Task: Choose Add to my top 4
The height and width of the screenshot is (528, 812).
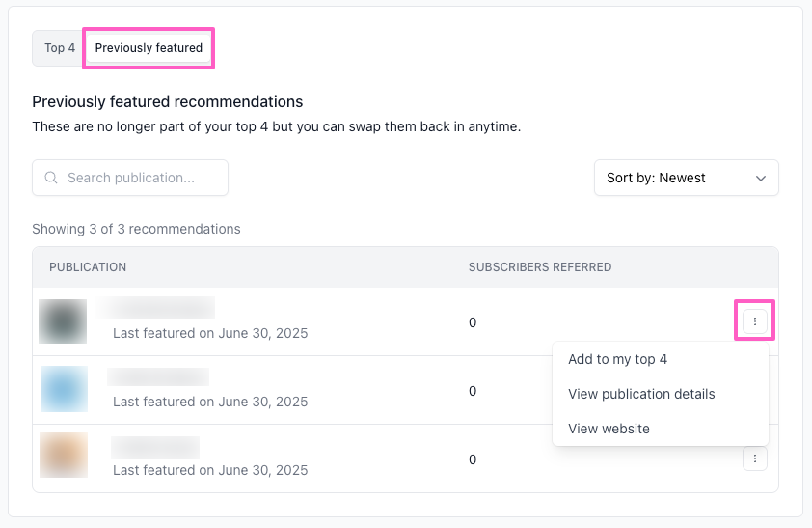Action: [617, 359]
